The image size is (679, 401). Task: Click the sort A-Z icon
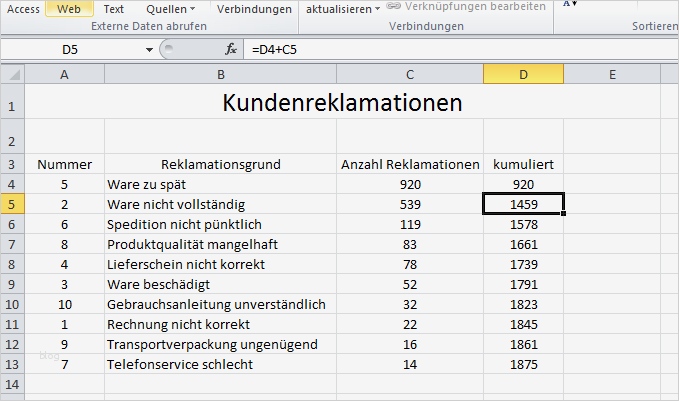point(570,3)
